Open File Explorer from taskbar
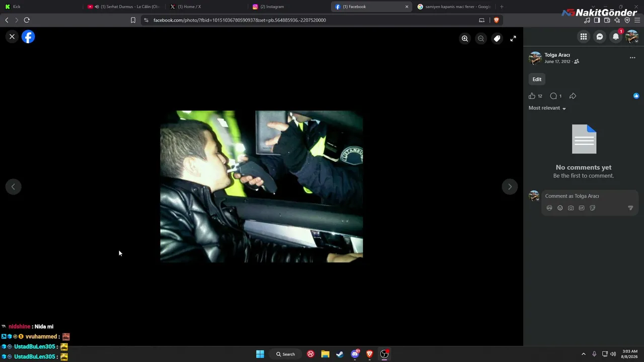This screenshot has width=644, height=362. click(326, 354)
